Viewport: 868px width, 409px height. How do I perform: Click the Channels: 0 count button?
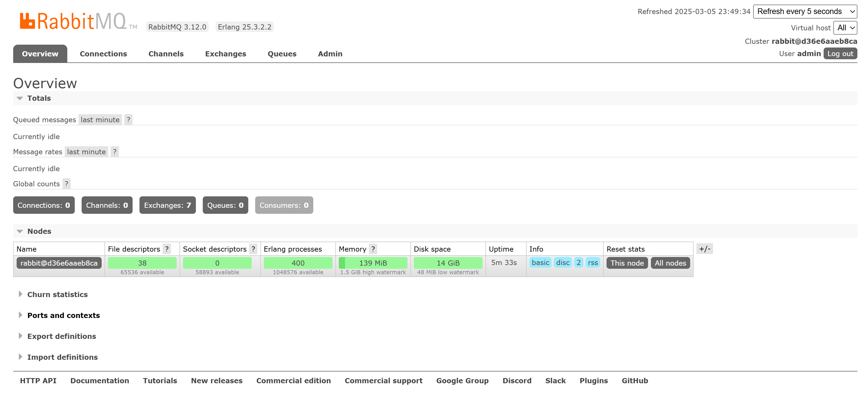coord(107,205)
